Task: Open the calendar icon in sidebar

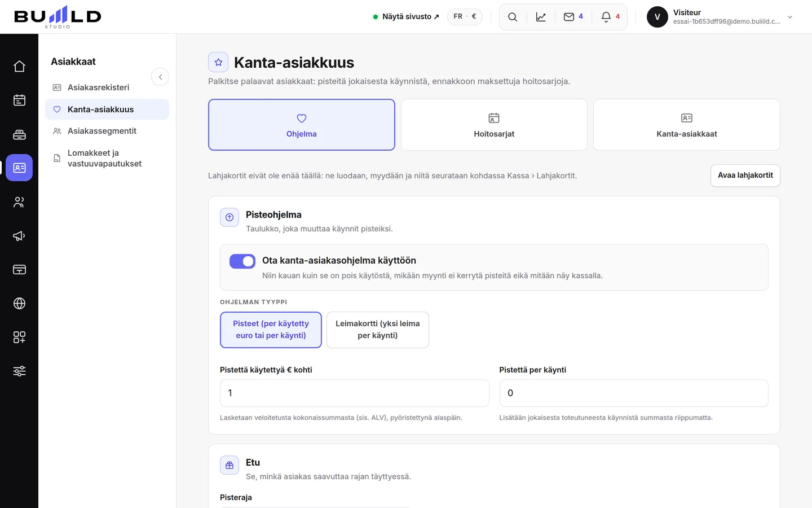Action: pos(19,100)
